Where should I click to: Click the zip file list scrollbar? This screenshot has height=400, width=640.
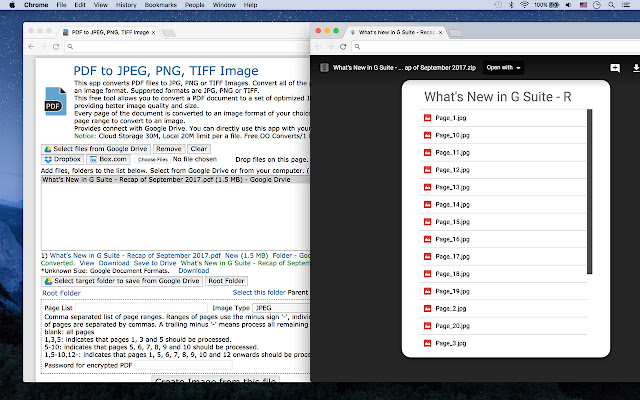coord(589,191)
